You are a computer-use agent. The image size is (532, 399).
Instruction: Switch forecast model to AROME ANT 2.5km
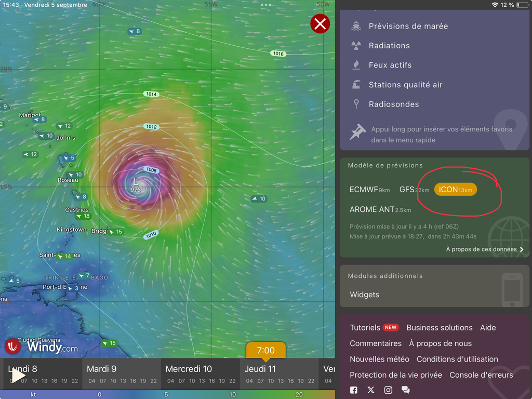[380, 210]
